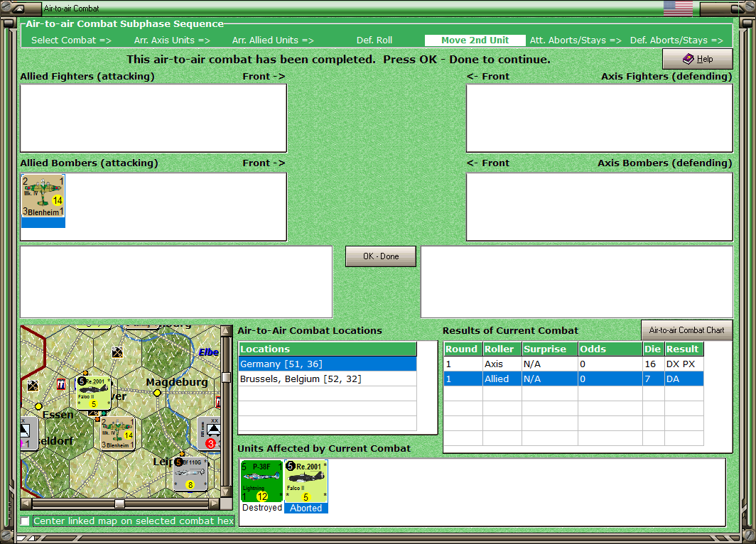Viewport: 756px width, 544px height.
Task: Click the Locations column header
Action: 328,349
